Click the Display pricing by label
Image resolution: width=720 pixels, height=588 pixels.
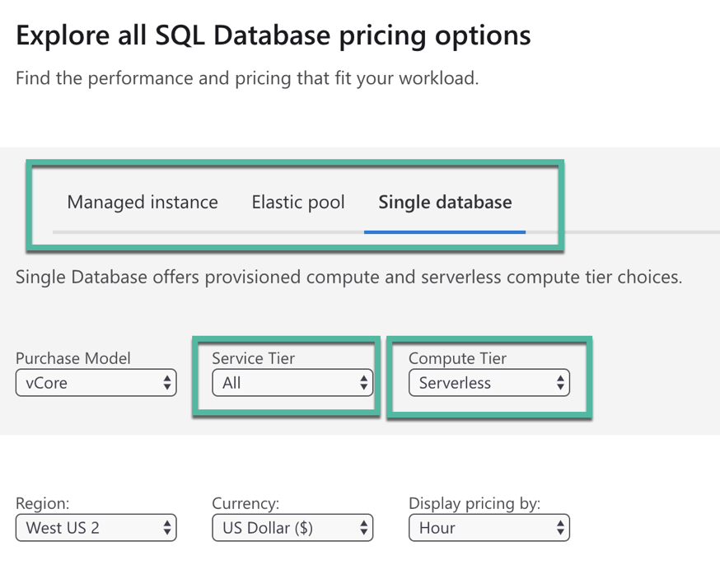[x=475, y=503]
